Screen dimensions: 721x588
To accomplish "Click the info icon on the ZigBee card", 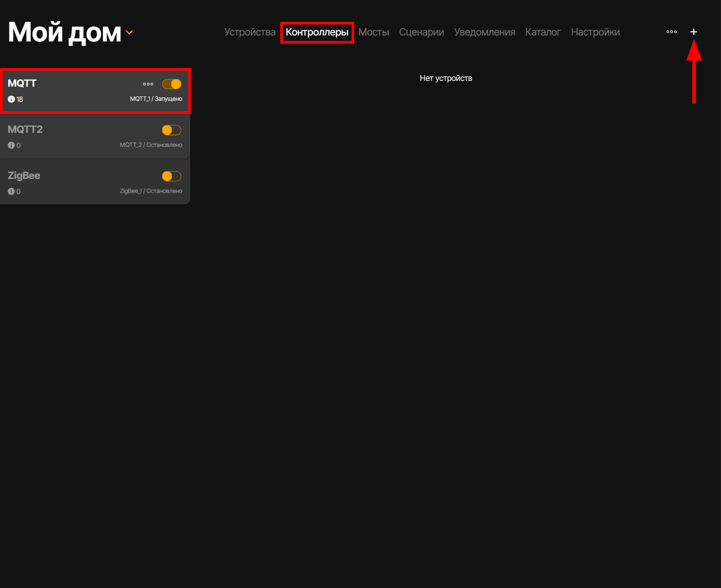I will [x=11, y=192].
